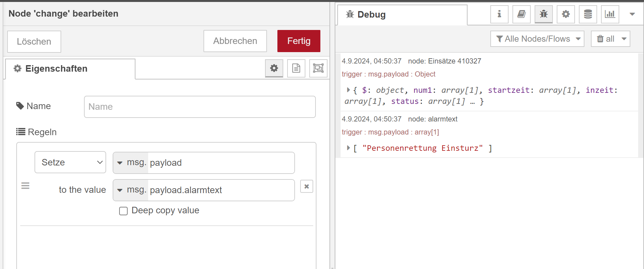Image resolution: width=644 pixels, height=269 pixels.
Task: Focus the Name input field
Action: coord(200,107)
